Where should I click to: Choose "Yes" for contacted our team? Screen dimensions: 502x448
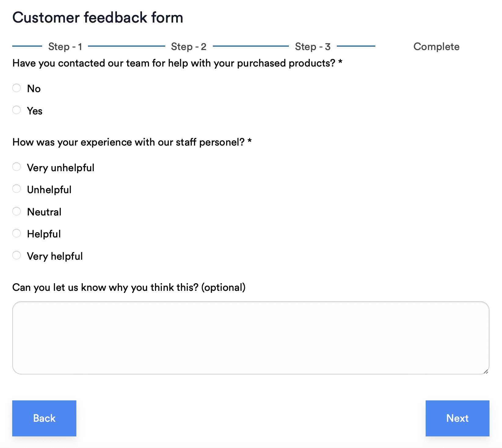[x=16, y=110]
